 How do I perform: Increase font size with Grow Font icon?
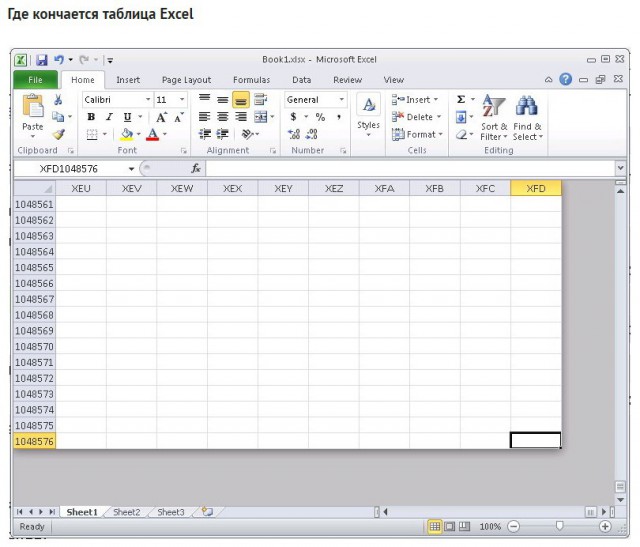[161, 118]
